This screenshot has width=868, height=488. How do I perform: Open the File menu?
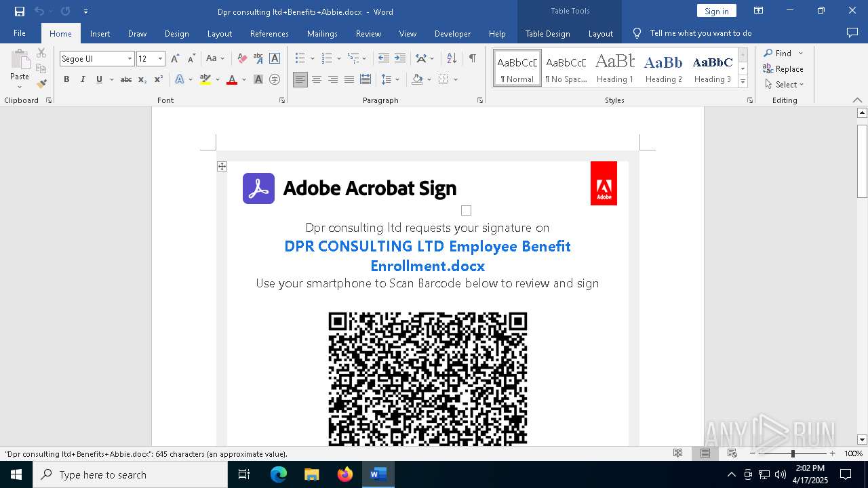click(x=20, y=33)
